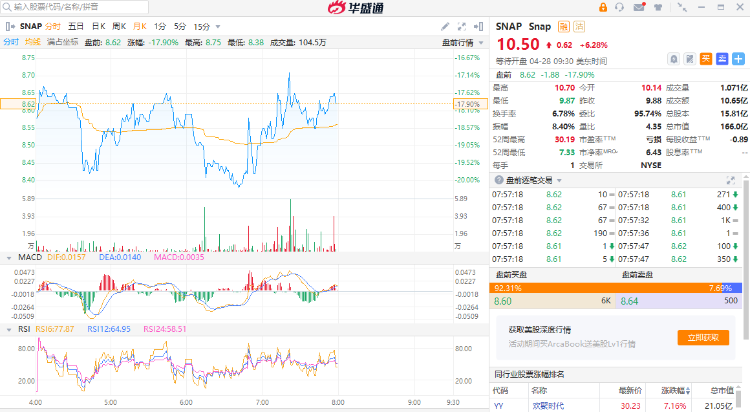Click the MACD indicator label
750x412 pixels.
(x=30, y=257)
